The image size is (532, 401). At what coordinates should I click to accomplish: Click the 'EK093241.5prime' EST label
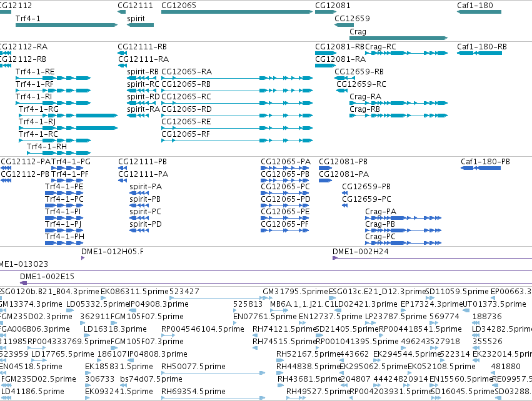point(119,392)
